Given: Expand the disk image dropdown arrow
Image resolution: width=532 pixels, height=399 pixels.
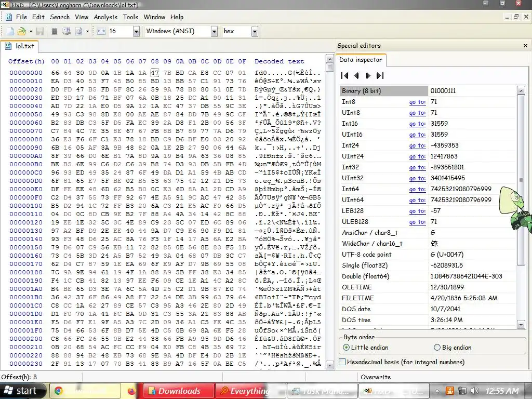Looking at the screenshot, I should tap(87, 31).
